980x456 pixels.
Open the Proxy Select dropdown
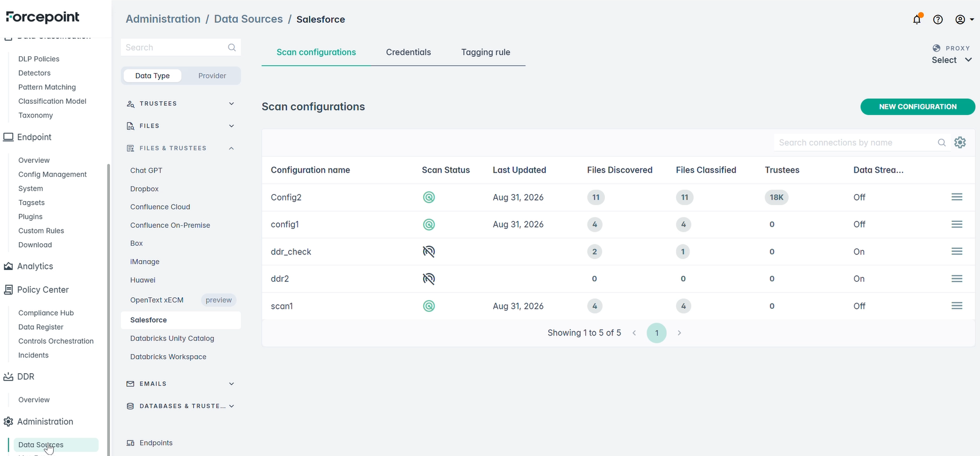pos(952,60)
